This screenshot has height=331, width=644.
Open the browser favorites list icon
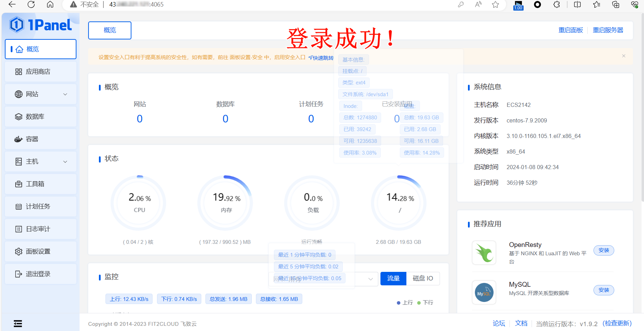coord(597,4)
